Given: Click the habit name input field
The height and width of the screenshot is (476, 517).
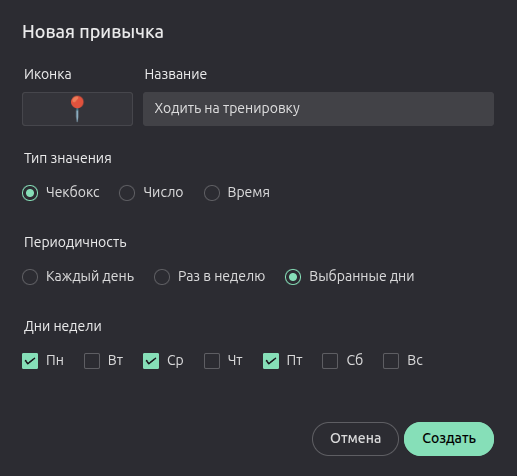Looking at the screenshot, I should tap(318, 109).
